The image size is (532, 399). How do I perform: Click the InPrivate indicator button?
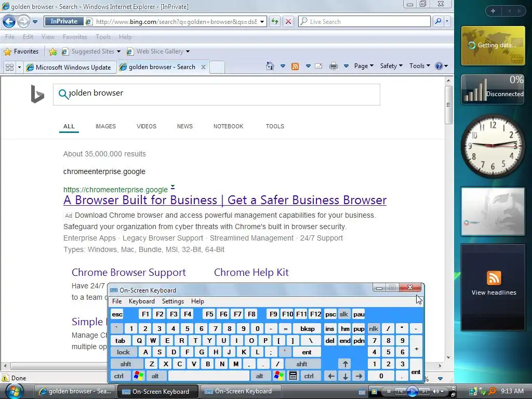click(x=64, y=21)
